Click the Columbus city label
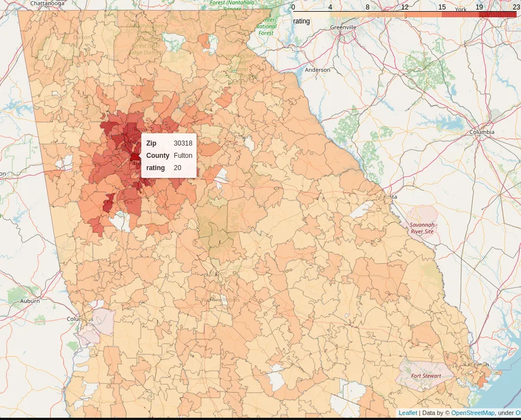The width and height of the screenshot is (521, 420). click(x=80, y=319)
